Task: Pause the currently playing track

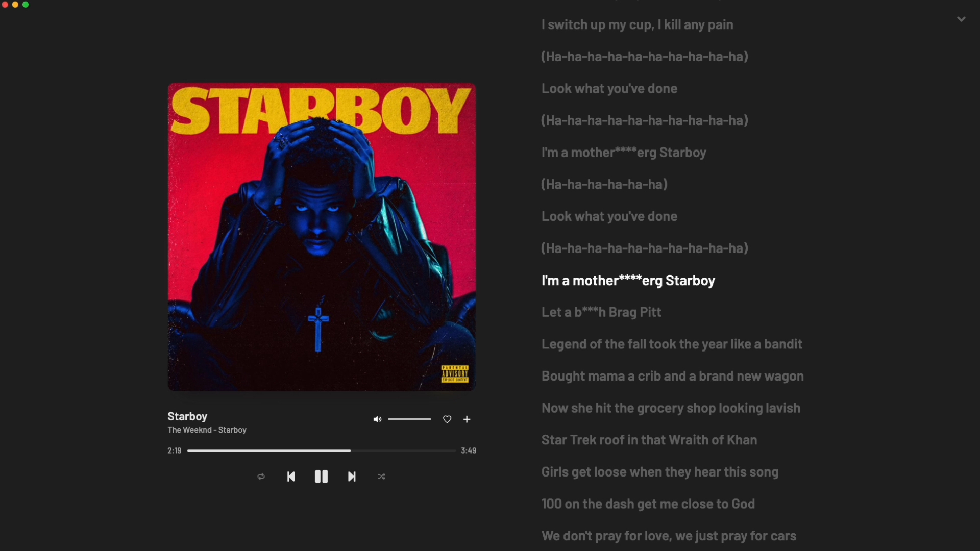Action: pyautogui.click(x=321, y=477)
